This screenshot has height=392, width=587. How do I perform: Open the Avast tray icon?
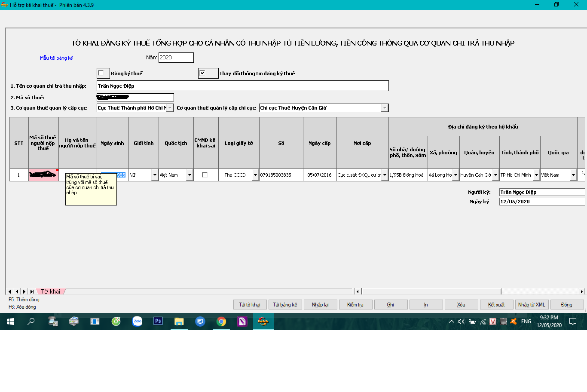tap(513, 322)
